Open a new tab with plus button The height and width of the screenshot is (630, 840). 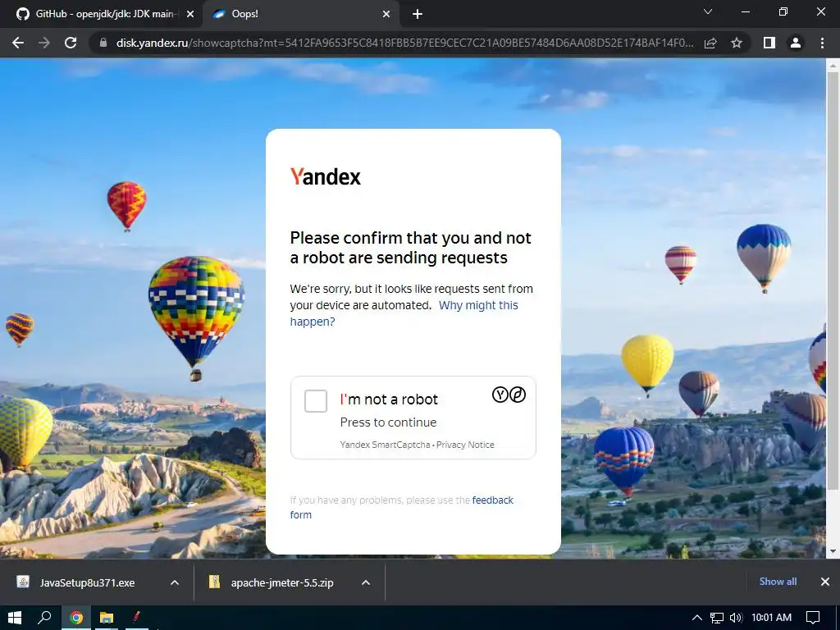[x=418, y=15]
